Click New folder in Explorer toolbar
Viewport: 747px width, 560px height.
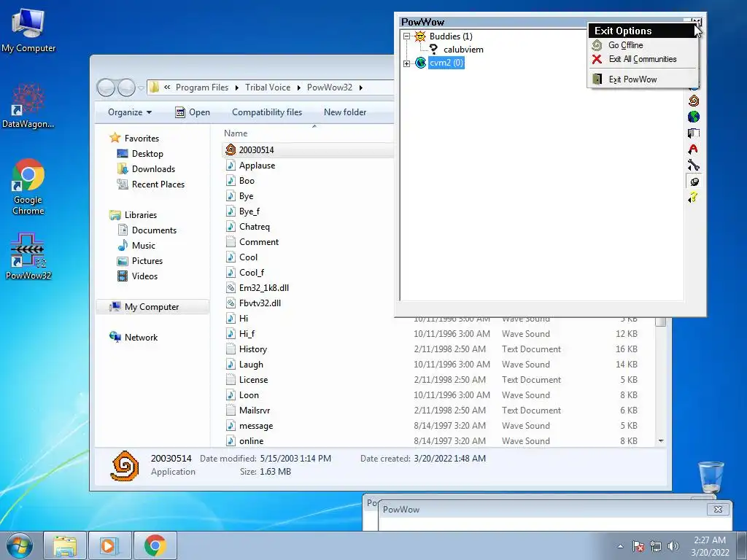click(x=345, y=112)
